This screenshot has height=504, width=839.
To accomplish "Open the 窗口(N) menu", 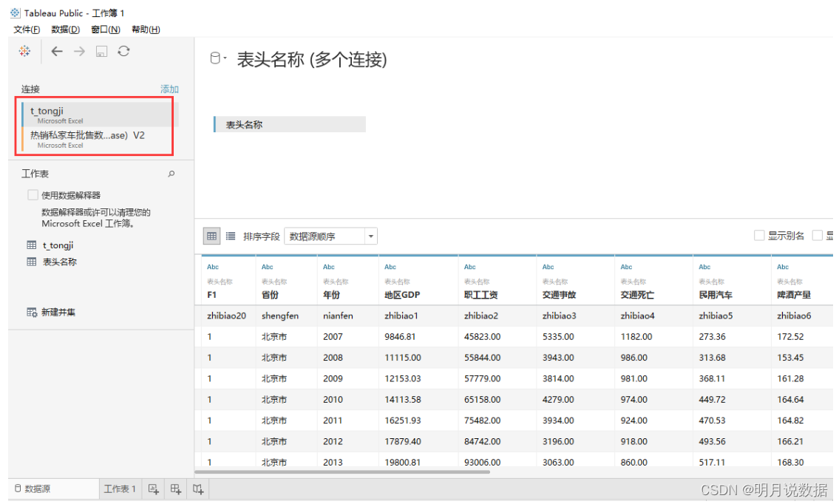I will pos(106,30).
